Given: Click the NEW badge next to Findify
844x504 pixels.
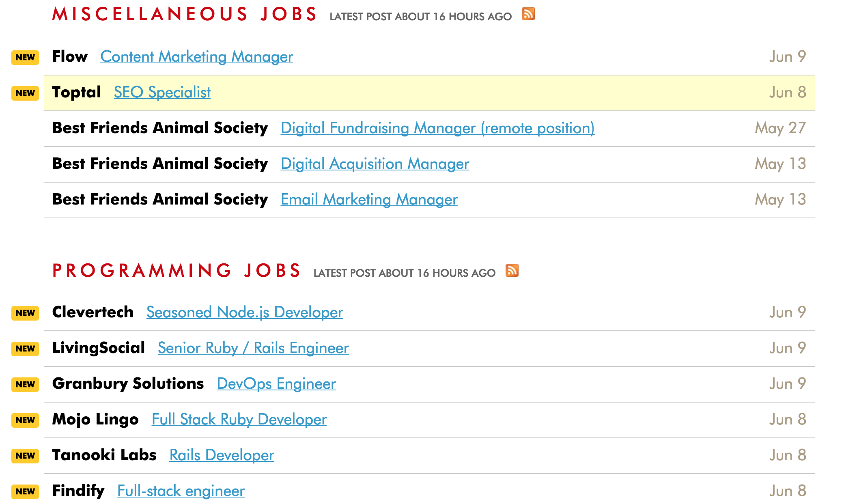Looking at the screenshot, I should click(x=24, y=491).
